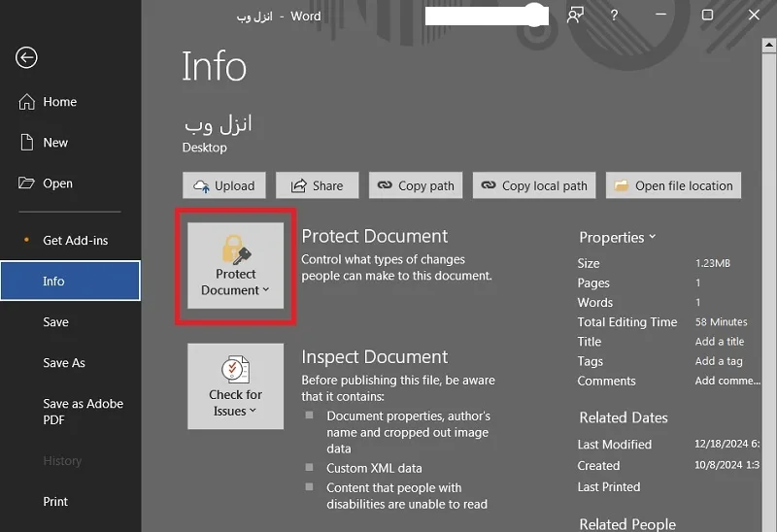Click the Custom XML data item
Image resolution: width=777 pixels, height=532 pixels.
pos(374,468)
